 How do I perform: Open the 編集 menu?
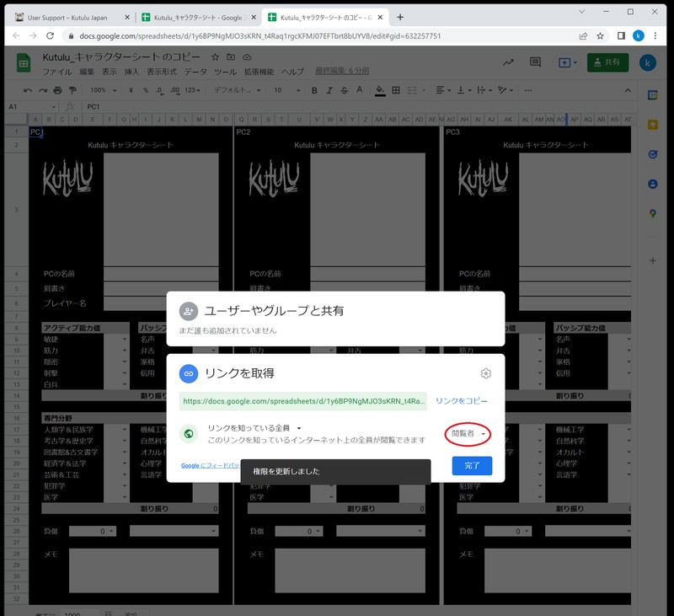[x=87, y=72]
